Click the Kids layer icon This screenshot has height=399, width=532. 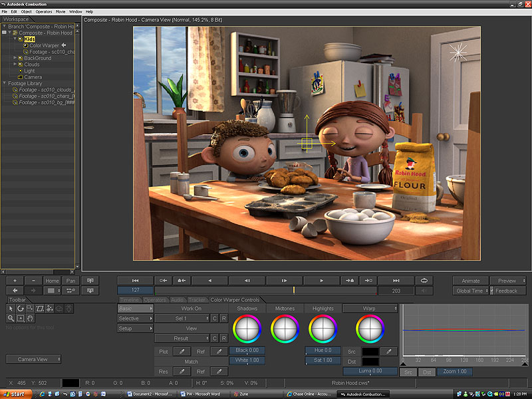coord(21,39)
